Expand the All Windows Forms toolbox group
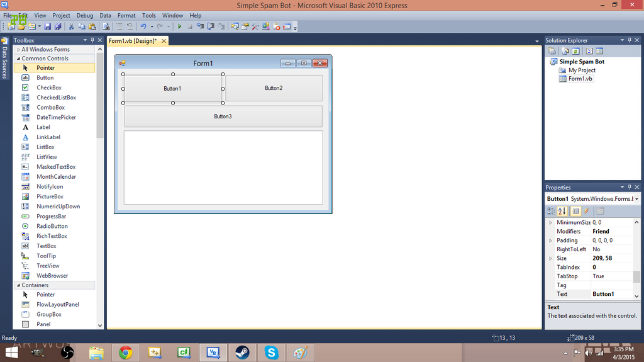The height and width of the screenshot is (362, 644). pyautogui.click(x=18, y=49)
